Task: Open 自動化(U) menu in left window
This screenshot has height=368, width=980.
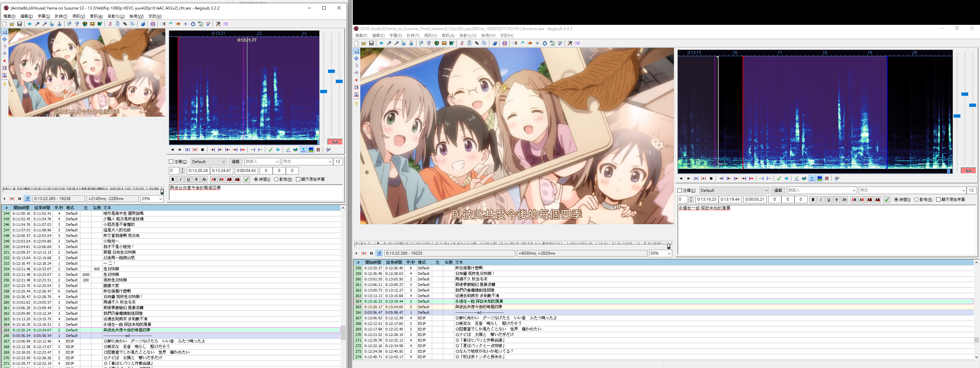Action: (x=116, y=16)
